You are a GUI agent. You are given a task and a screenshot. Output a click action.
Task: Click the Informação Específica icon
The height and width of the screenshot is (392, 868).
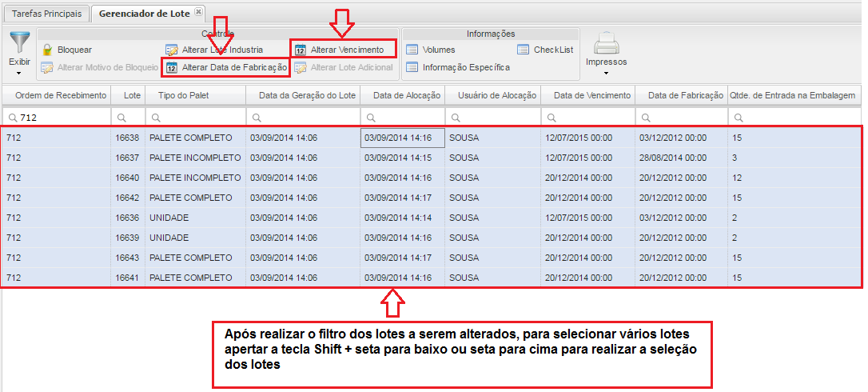pyautogui.click(x=412, y=67)
